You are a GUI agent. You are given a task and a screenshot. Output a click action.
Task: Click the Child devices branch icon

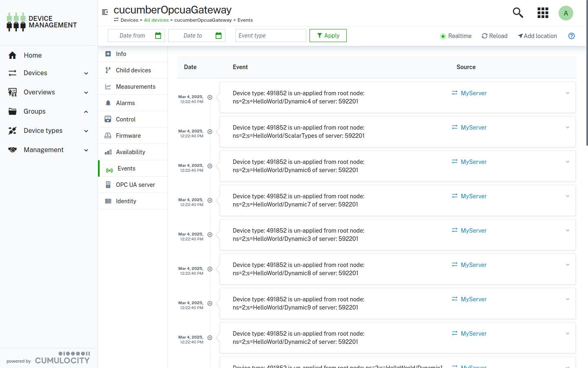[x=107, y=70]
